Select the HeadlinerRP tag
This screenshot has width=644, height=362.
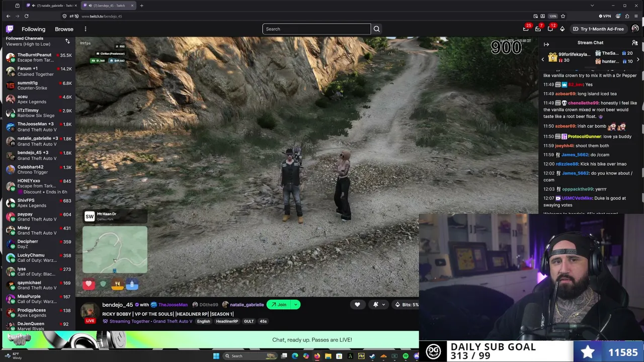227,321
